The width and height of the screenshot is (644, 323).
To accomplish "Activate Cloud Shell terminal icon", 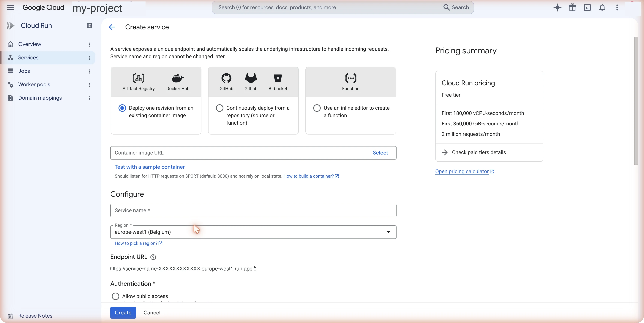I will pos(587,7).
